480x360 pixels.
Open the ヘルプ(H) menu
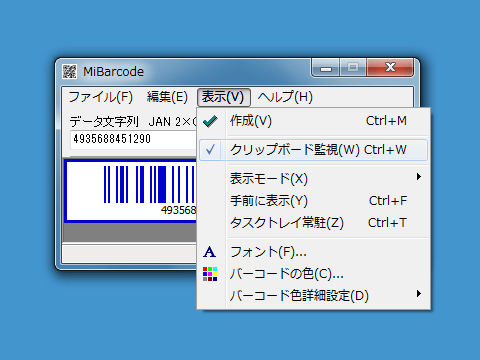point(285,97)
